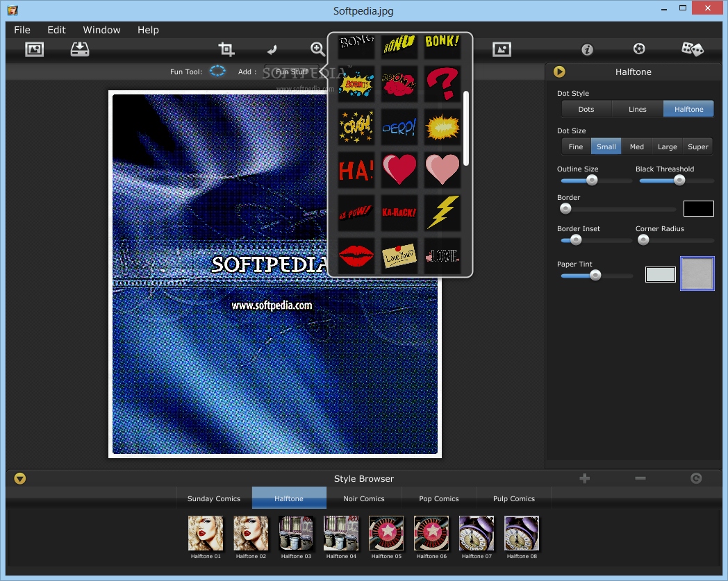Screen dimensions: 728x581
Task: Choose Small dot size
Action: tap(606, 146)
